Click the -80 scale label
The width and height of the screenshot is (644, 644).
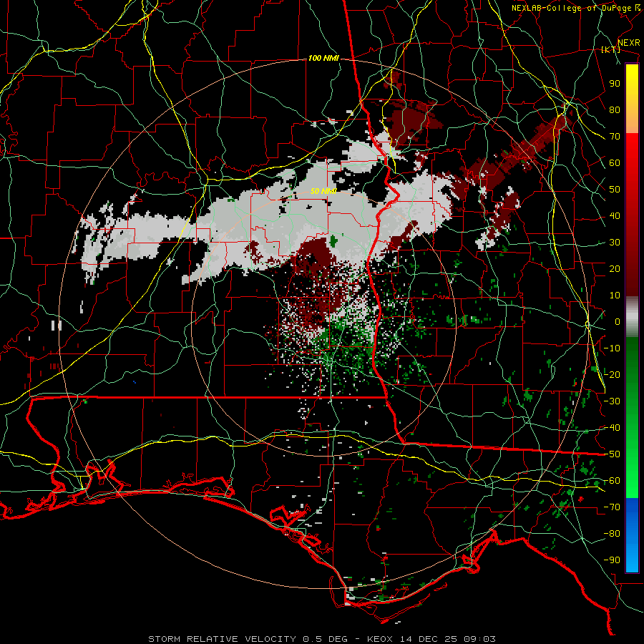click(x=612, y=534)
